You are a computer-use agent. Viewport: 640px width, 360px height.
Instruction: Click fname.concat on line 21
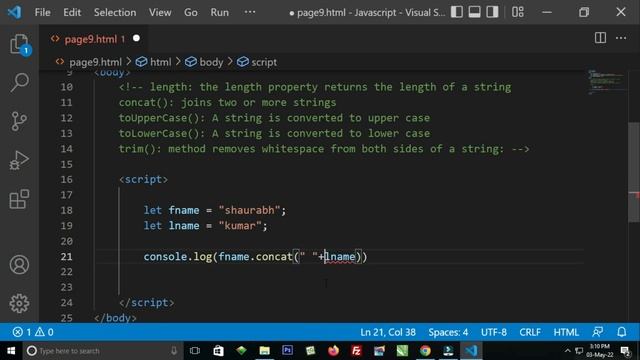tap(256, 257)
